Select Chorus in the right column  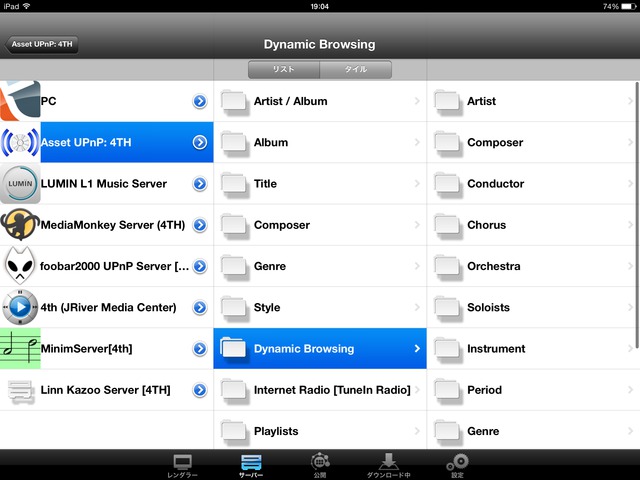tap(487, 225)
